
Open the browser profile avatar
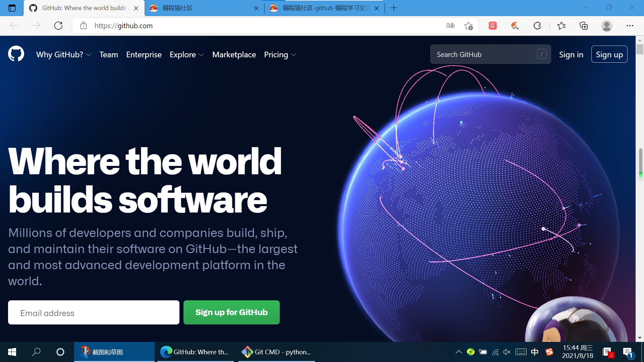[x=607, y=26]
